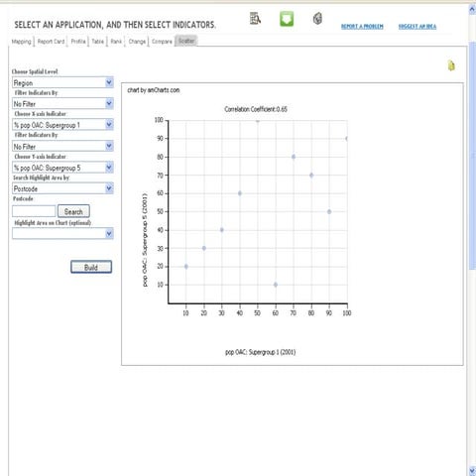476x476 pixels.
Task: Open the Highlight Area on Chart dropdown
Action: pyautogui.click(x=62, y=234)
